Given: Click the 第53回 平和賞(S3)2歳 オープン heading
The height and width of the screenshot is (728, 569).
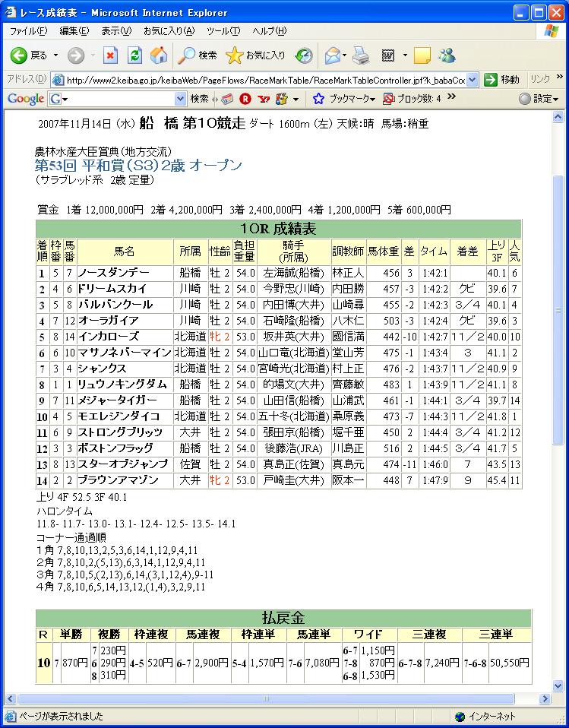Looking at the screenshot, I should coord(138,166).
